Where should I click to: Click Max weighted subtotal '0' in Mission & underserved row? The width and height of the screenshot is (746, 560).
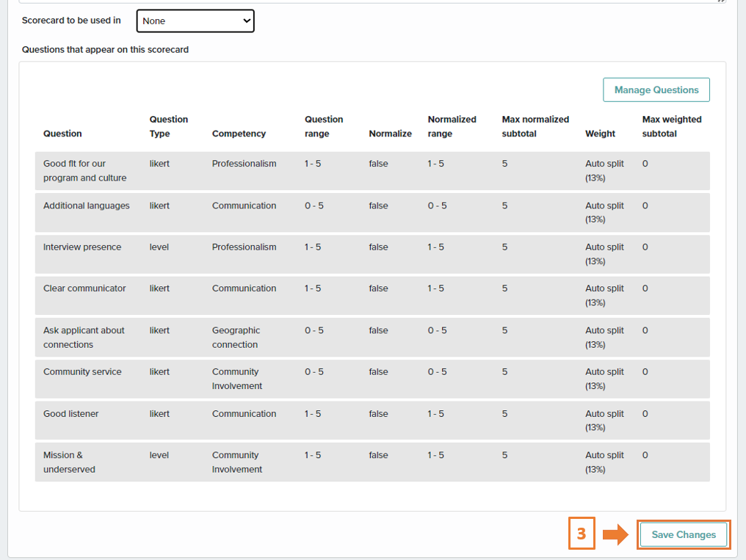[645, 455]
